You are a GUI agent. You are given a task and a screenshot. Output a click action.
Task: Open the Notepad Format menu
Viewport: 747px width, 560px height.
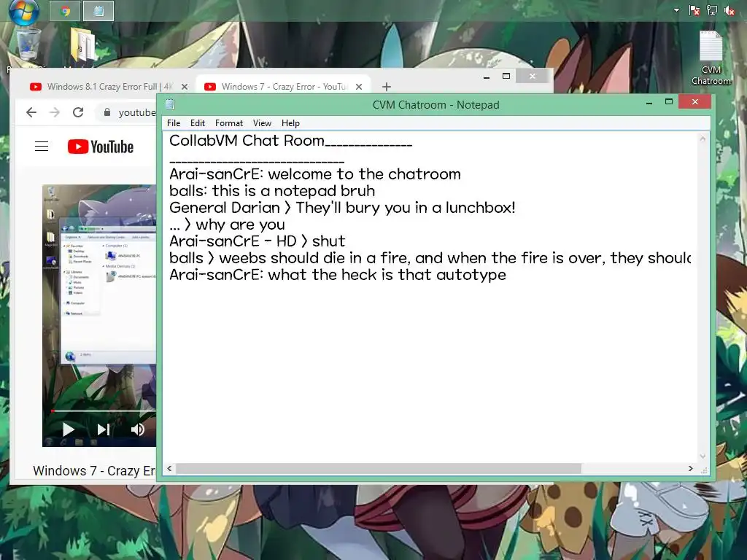coord(228,123)
